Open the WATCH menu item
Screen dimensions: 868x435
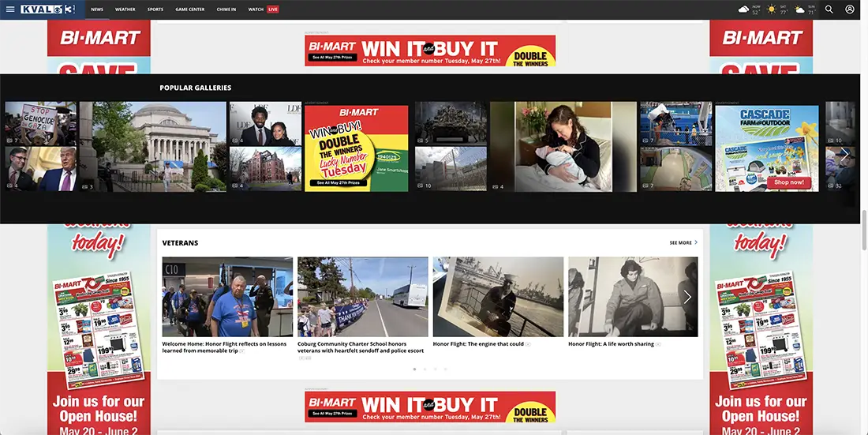[256, 9]
